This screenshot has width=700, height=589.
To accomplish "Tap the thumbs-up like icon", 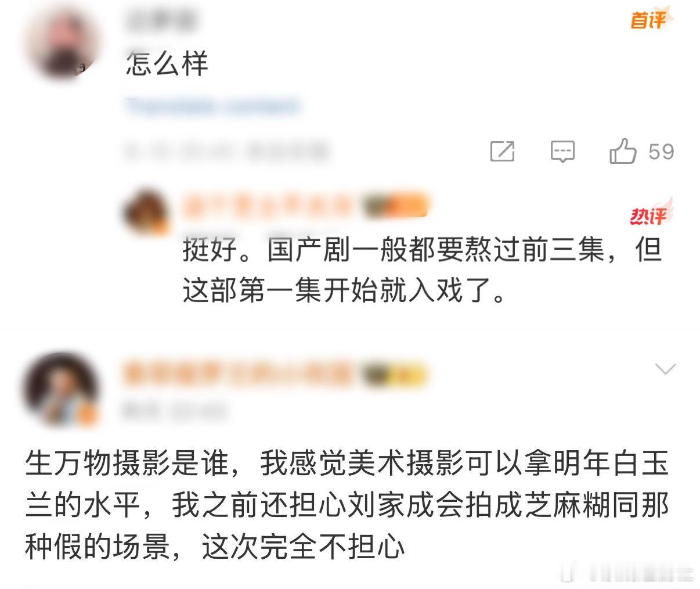I will coord(623,152).
